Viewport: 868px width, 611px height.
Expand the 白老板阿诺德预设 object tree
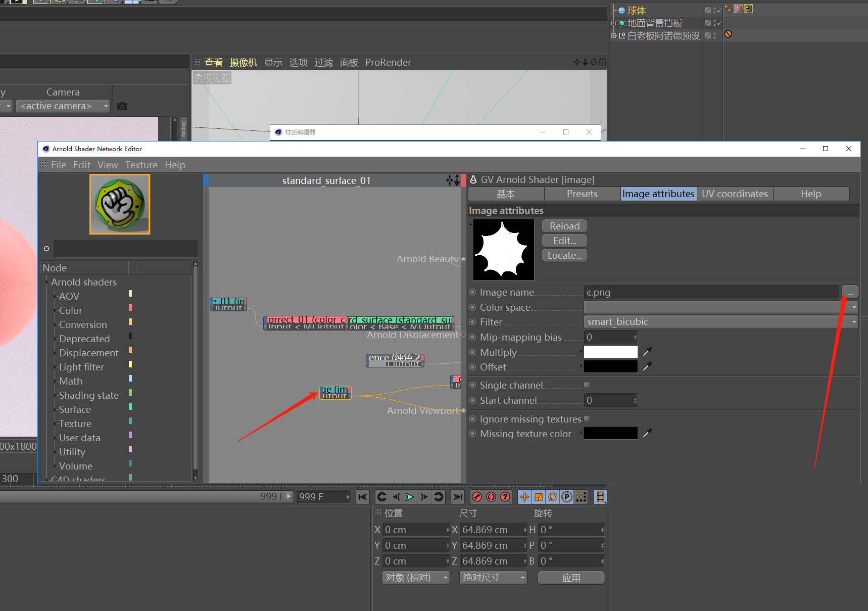click(614, 36)
